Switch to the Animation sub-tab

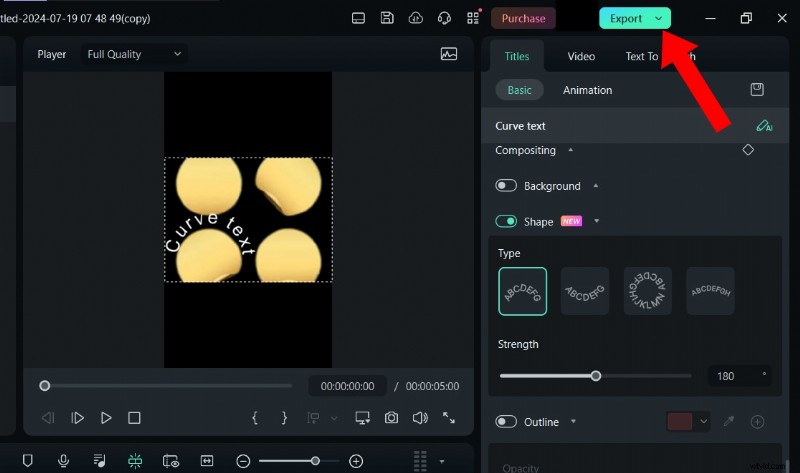click(587, 90)
